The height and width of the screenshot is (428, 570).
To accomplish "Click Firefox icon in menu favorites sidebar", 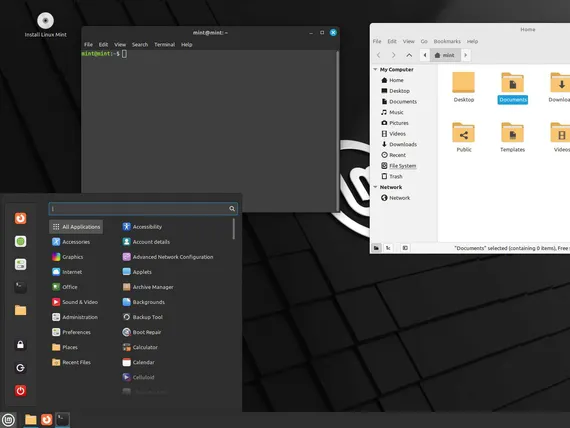I will 20,218.
